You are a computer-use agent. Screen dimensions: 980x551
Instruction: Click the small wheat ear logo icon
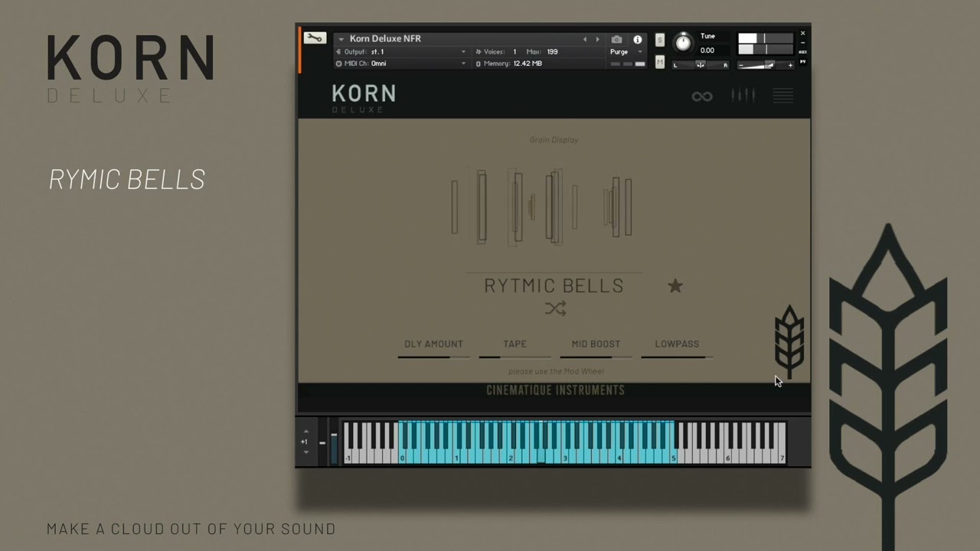click(789, 341)
